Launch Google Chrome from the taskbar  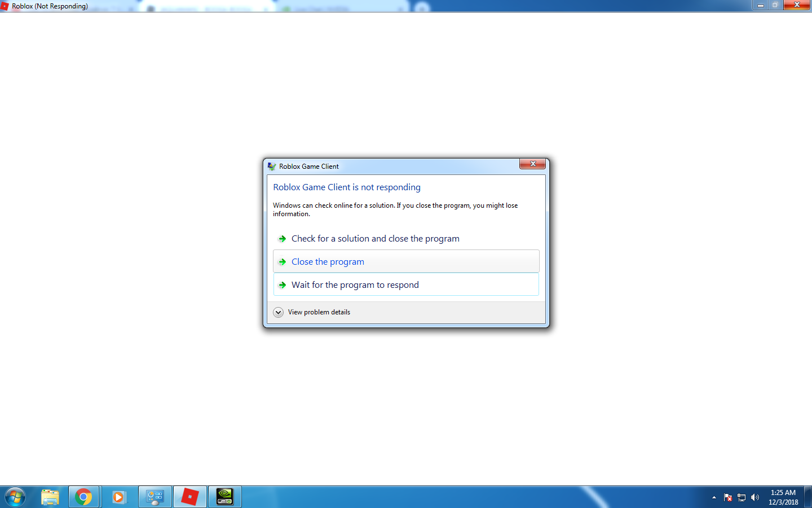pyautogui.click(x=83, y=497)
